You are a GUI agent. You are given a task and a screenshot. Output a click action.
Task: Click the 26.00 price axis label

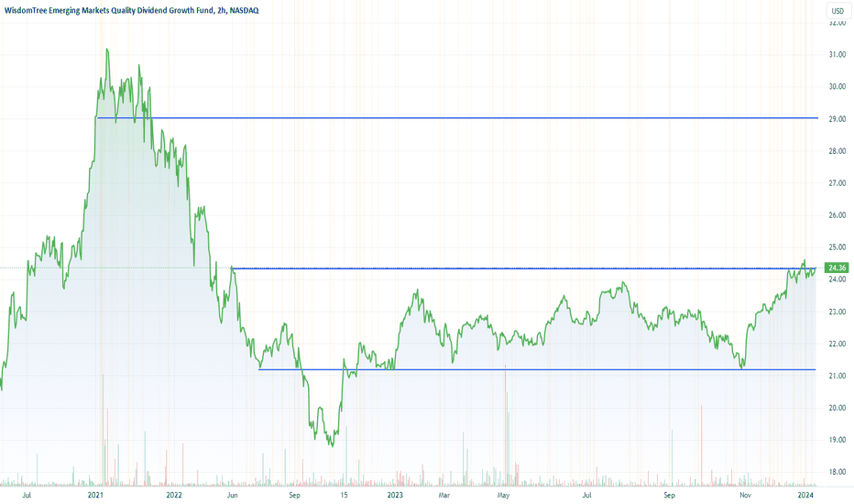click(838, 215)
